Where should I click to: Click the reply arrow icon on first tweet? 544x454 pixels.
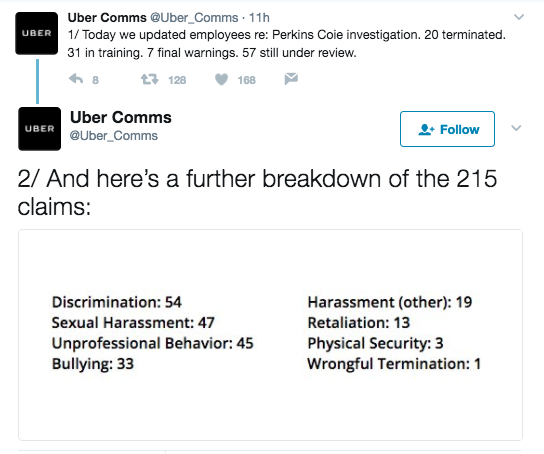[76, 79]
